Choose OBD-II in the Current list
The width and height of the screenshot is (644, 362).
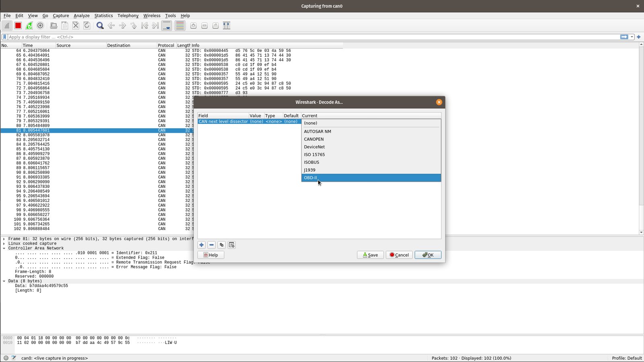pos(371,178)
